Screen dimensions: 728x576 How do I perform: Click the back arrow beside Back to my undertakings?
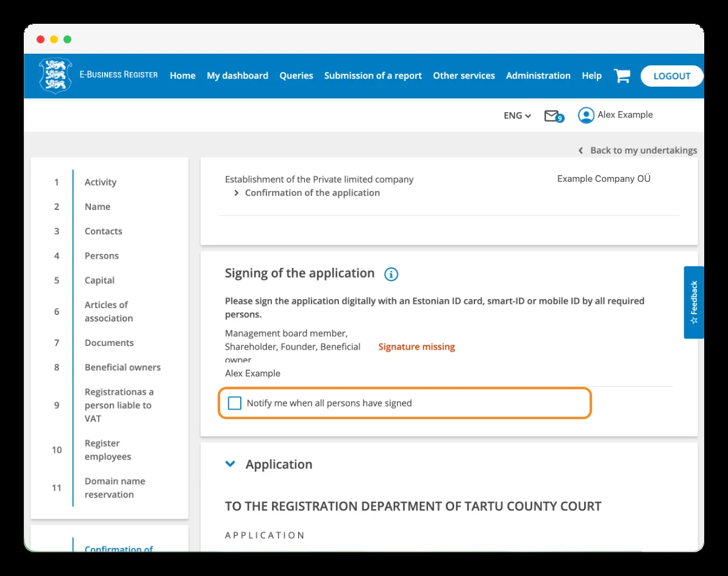point(580,151)
